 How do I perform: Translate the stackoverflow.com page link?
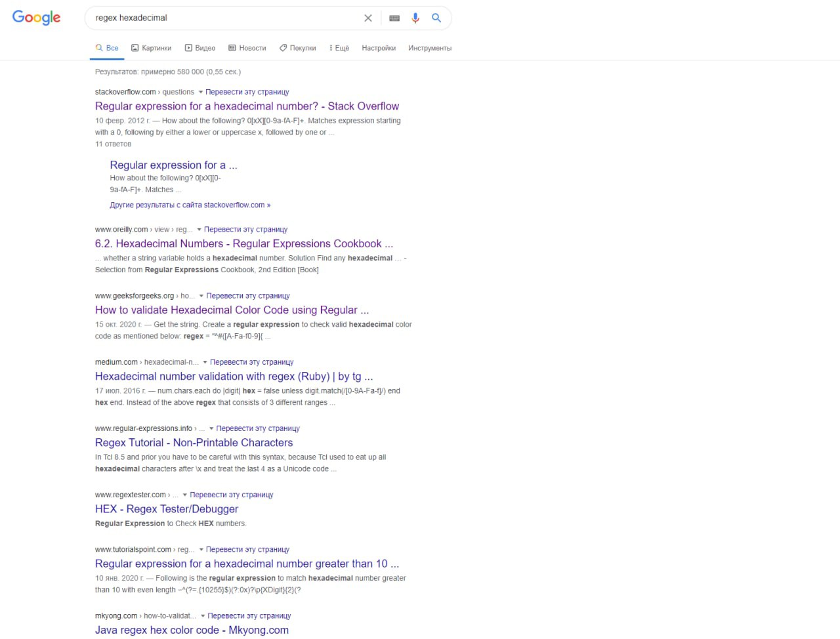tap(247, 92)
